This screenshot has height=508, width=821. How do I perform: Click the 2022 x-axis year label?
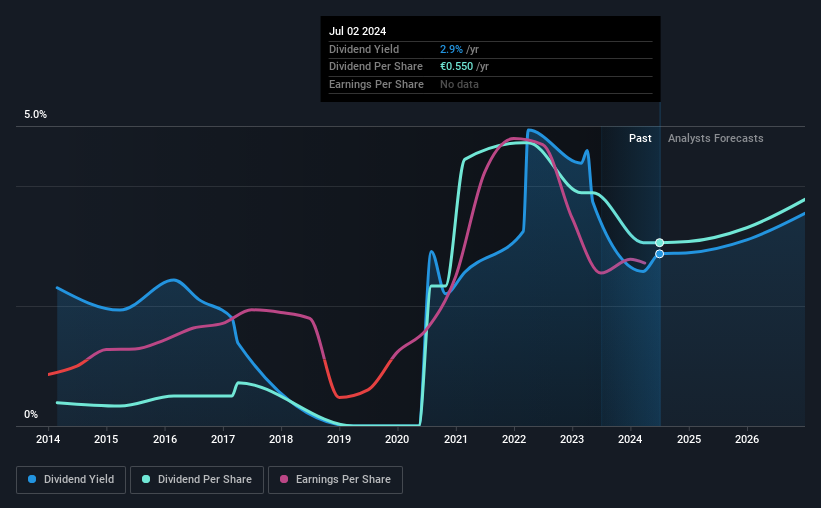tap(514, 439)
